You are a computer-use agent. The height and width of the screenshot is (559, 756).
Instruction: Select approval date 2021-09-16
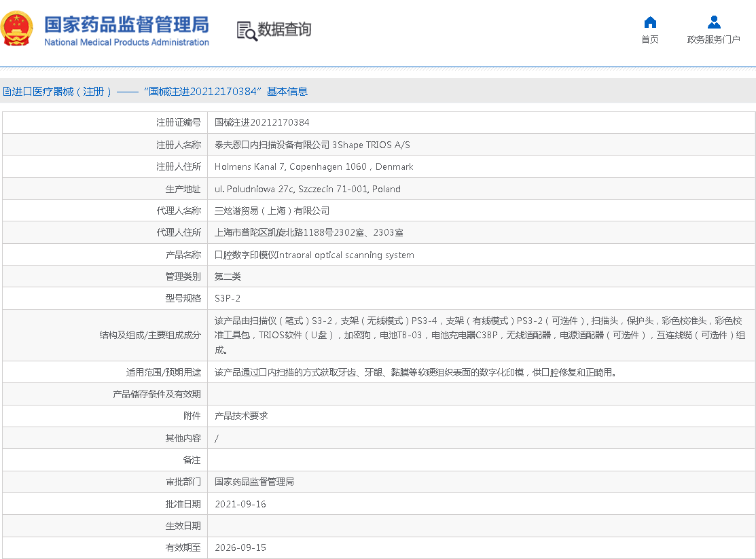tap(240, 504)
